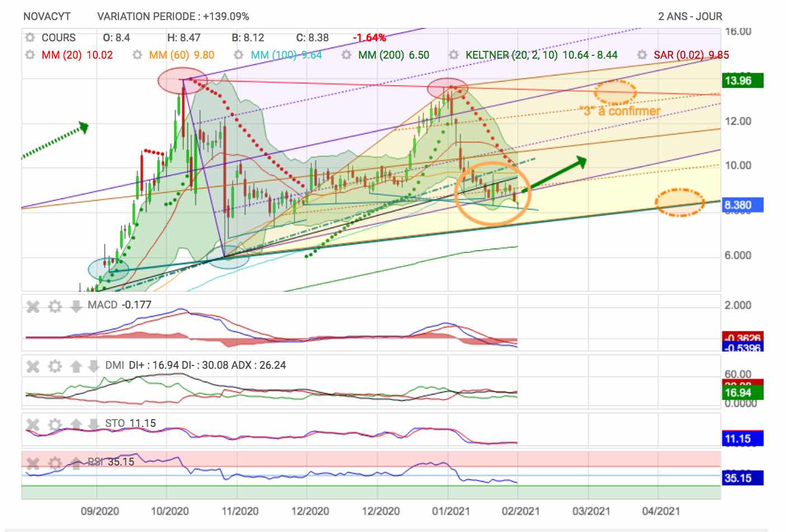Click the VARIATION PERIODE +139.09% text

point(173,17)
